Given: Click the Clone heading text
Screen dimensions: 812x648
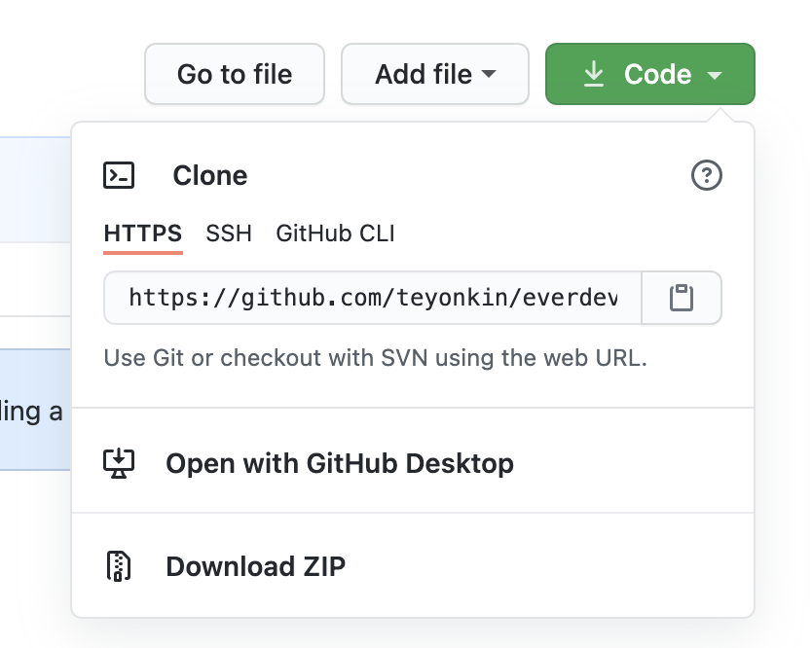Looking at the screenshot, I should point(209,175).
